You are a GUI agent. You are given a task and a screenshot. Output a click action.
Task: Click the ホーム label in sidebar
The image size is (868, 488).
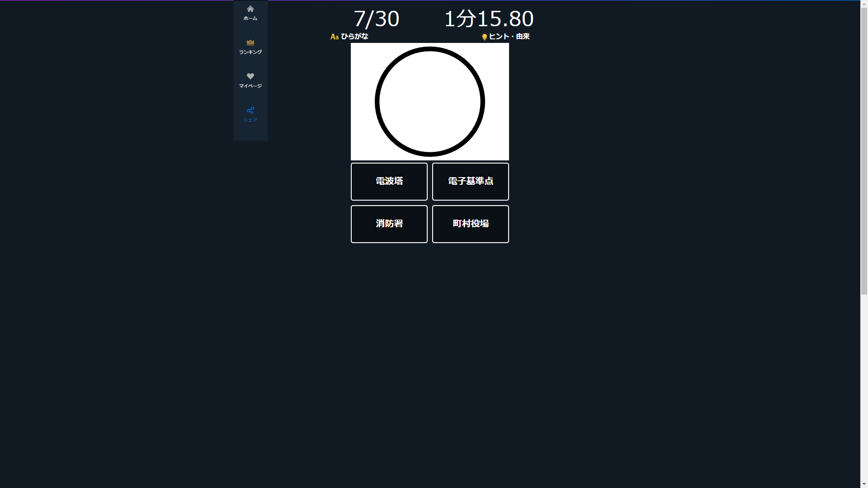click(x=250, y=19)
